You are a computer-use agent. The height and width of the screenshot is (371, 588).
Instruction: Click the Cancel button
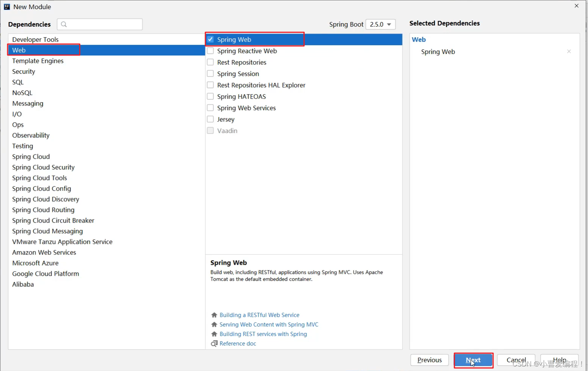click(516, 360)
